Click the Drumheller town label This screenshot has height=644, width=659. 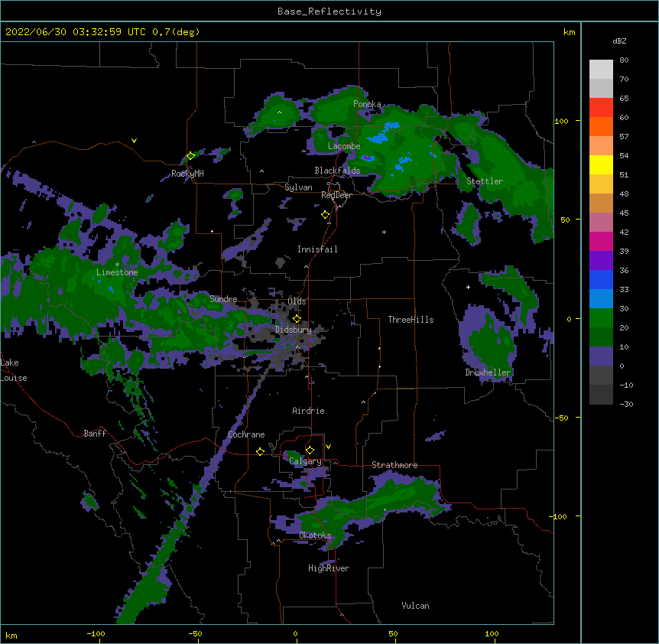pos(488,372)
